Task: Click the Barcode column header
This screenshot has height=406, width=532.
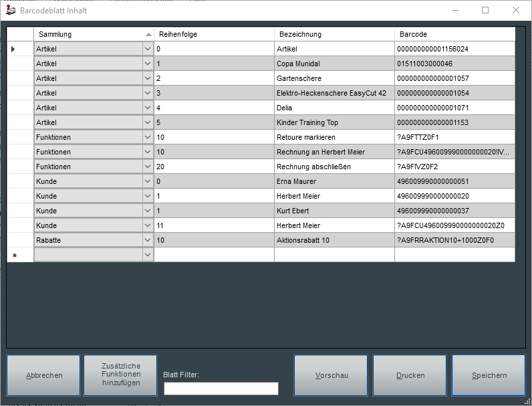Action: pos(454,34)
